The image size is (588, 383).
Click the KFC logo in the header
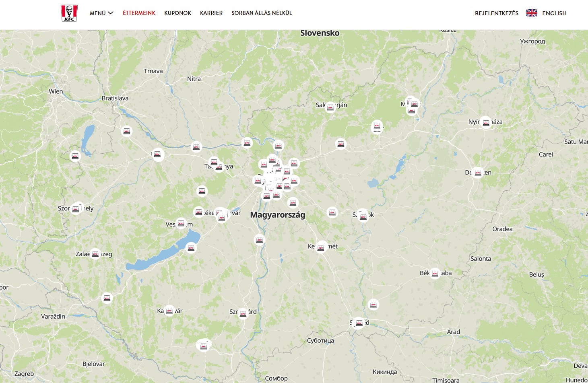click(x=69, y=13)
